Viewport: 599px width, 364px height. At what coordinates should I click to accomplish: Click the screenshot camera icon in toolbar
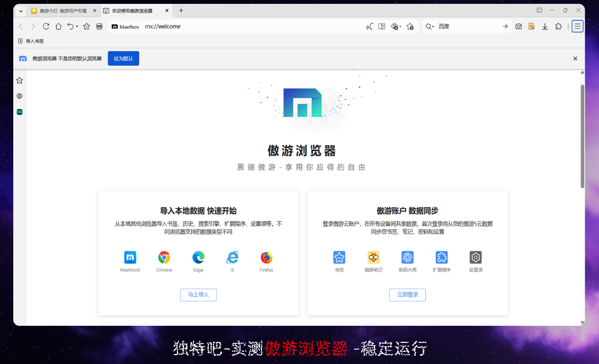pyautogui.click(x=519, y=26)
